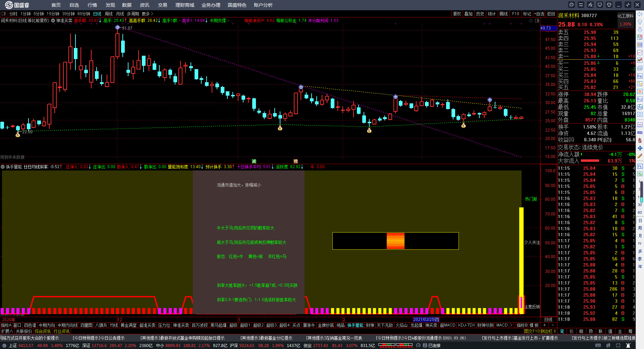Click the chess rook icon in status bar
The width and height of the screenshot is (644, 349).
[x=629, y=345]
